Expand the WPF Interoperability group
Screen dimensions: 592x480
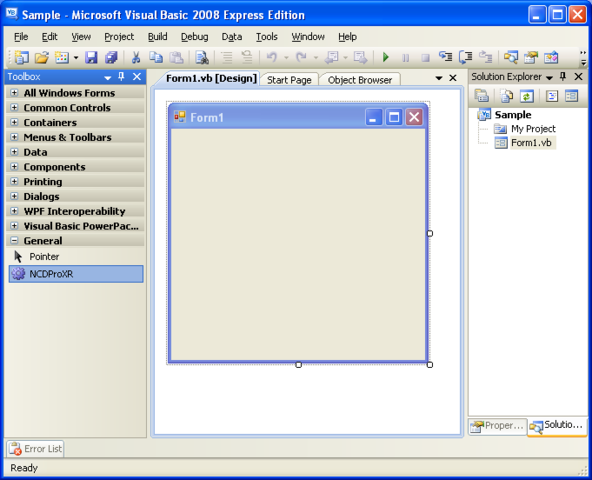(x=14, y=210)
